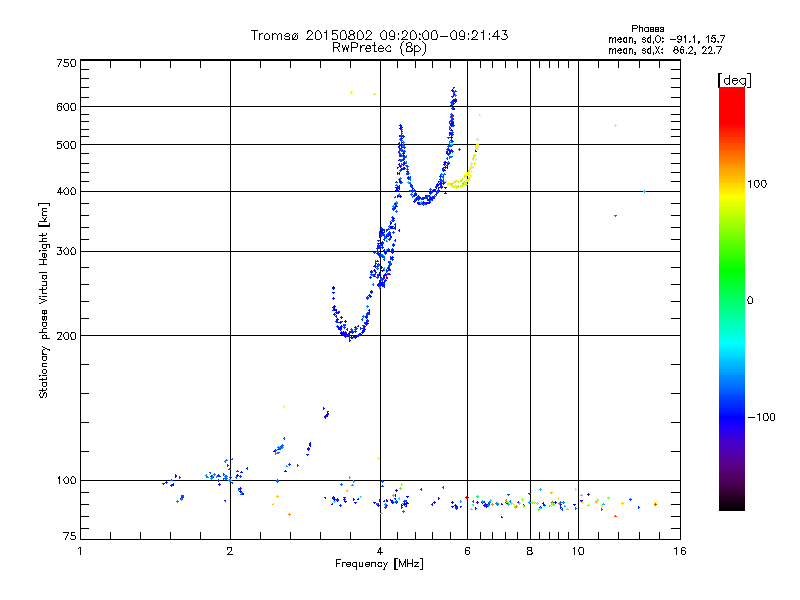Click the x-axis "2" tick label
This screenshot has height=600, width=800.
tap(230, 551)
